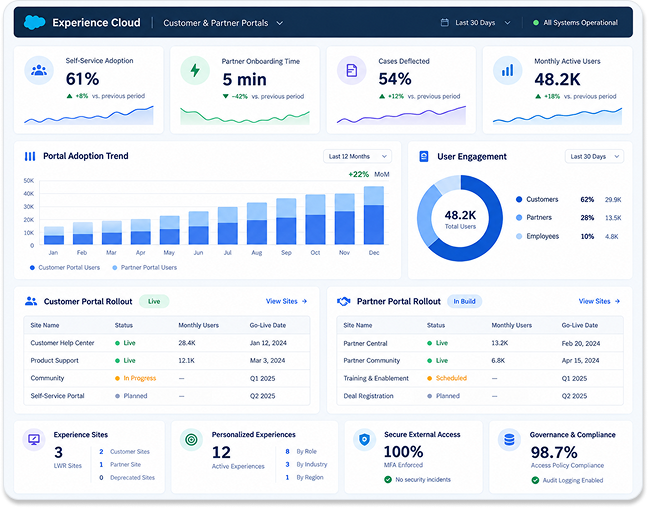This screenshot has height=508, width=648.
Task: Toggle the Partner Portal Users legend entry
Action: point(145,267)
